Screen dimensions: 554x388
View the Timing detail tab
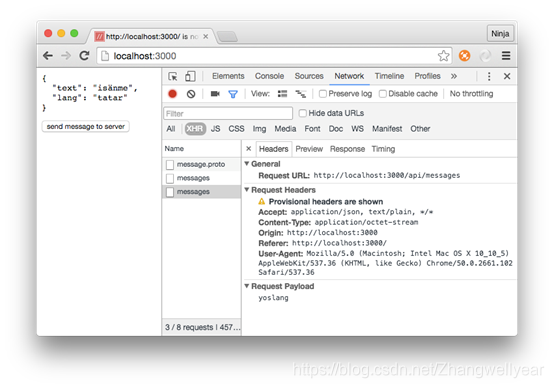click(383, 149)
